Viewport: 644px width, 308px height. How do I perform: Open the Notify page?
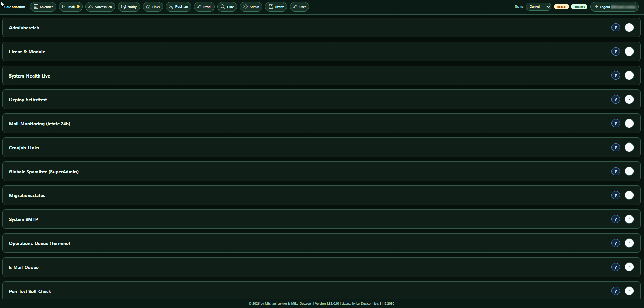pos(129,7)
